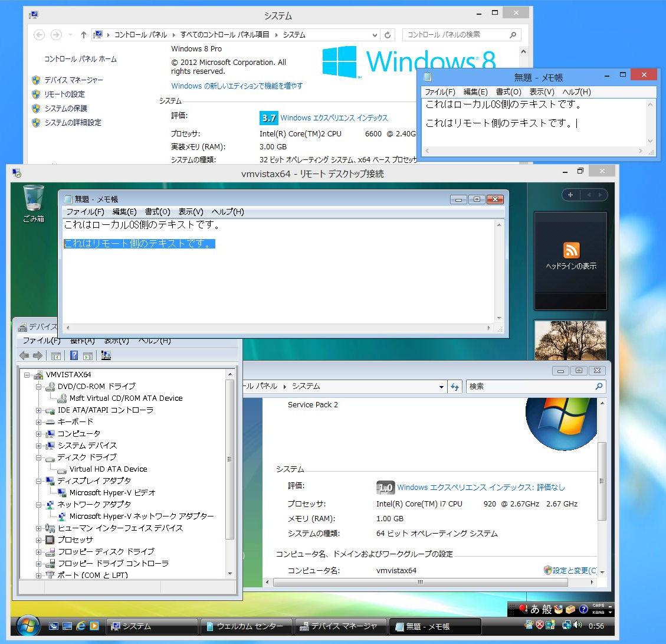Image resolution: width=666 pixels, height=644 pixels.
Task: Open ヘルプ(H) menu in Windows 8 Notepad
Action: tap(576, 92)
